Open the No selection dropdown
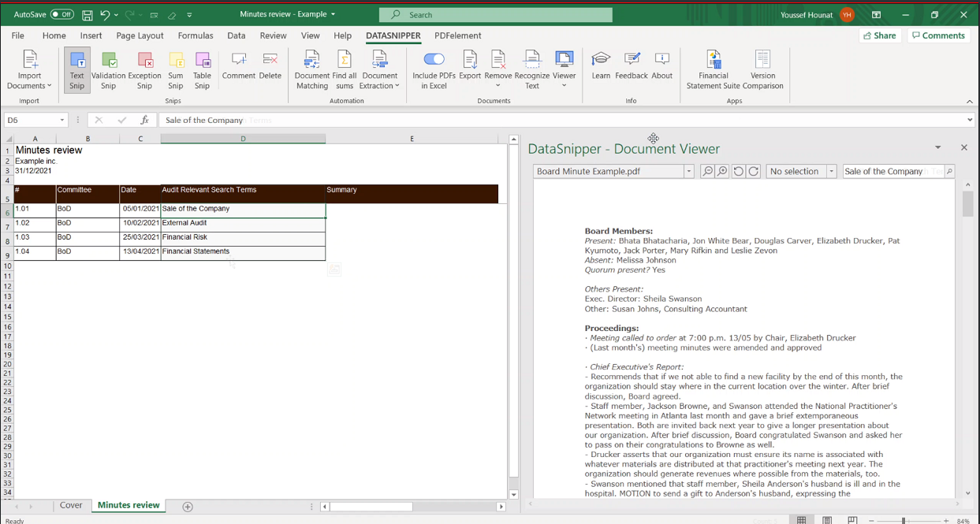 tap(831, 171)
